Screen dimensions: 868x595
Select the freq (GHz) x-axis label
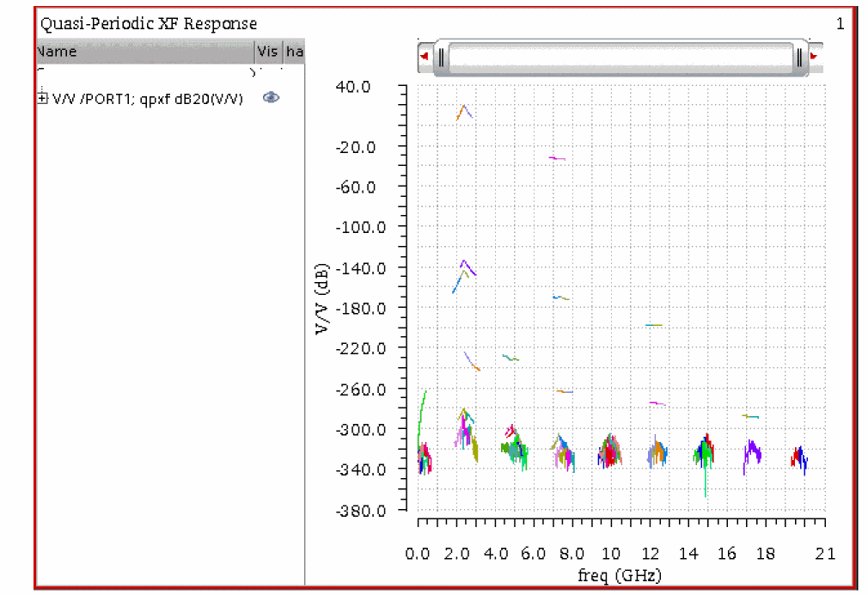pos(620,574)
